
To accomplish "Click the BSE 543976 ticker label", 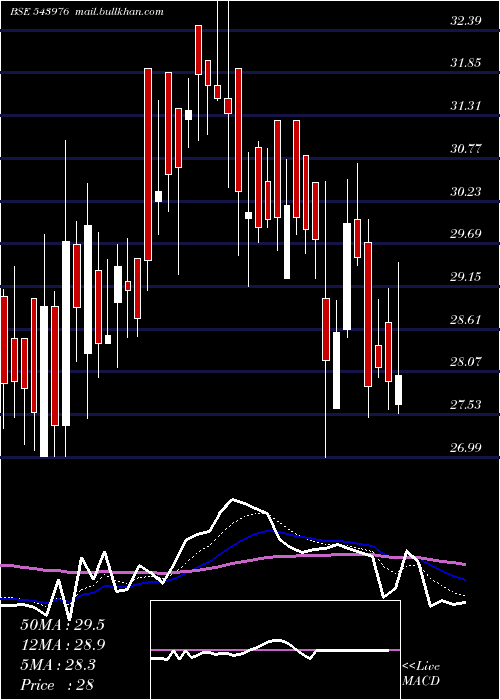I will 39,12.
